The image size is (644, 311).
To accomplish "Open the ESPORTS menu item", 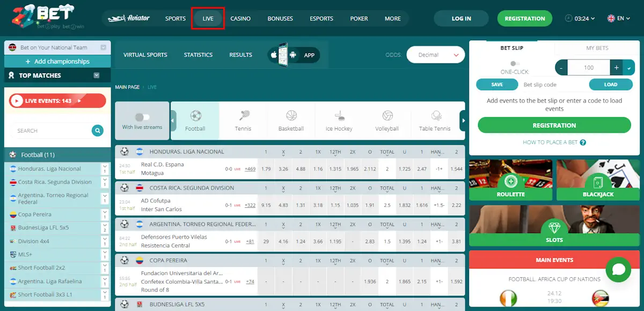I will tap(321, 18).
